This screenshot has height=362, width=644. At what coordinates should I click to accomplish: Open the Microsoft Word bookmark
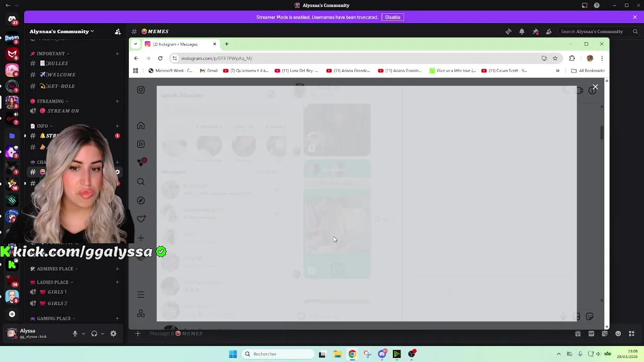pyautogui.click(x=170, y=71)
